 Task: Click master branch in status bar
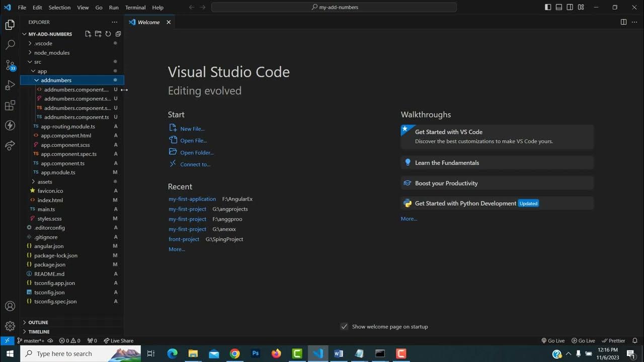pos(31,340)
